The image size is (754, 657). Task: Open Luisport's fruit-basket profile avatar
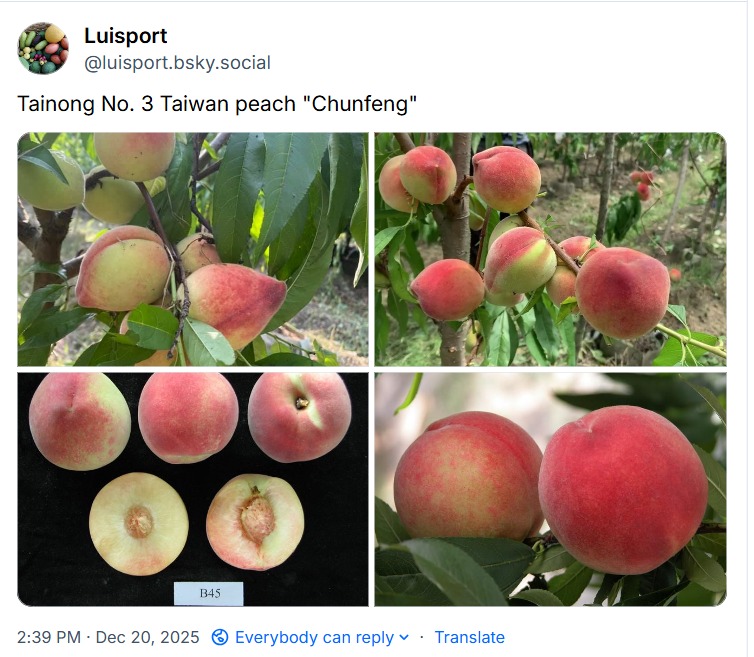[43, 48]
